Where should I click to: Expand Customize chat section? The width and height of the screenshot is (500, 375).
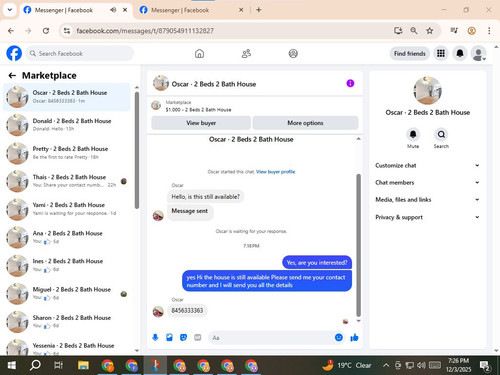tap(427, 165)
